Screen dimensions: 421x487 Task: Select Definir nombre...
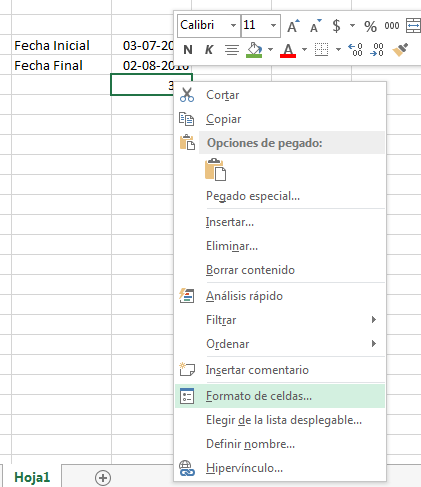(x=279, y=444)
